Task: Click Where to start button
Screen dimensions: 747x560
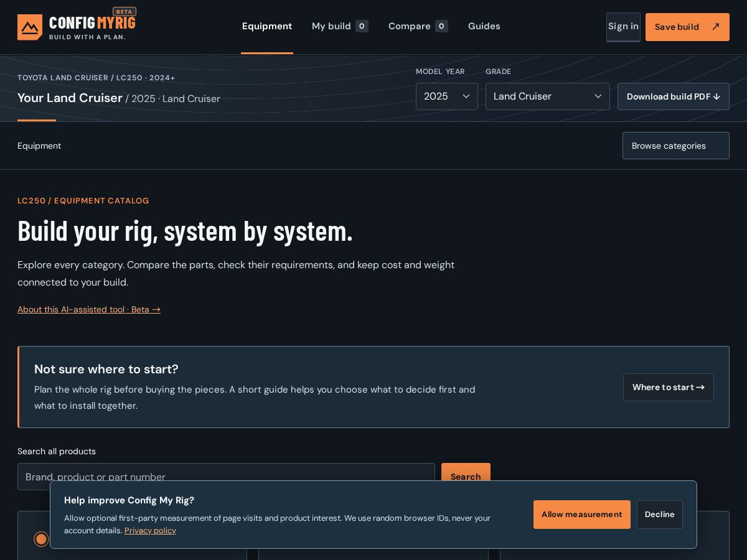Action: coord(669,387)
